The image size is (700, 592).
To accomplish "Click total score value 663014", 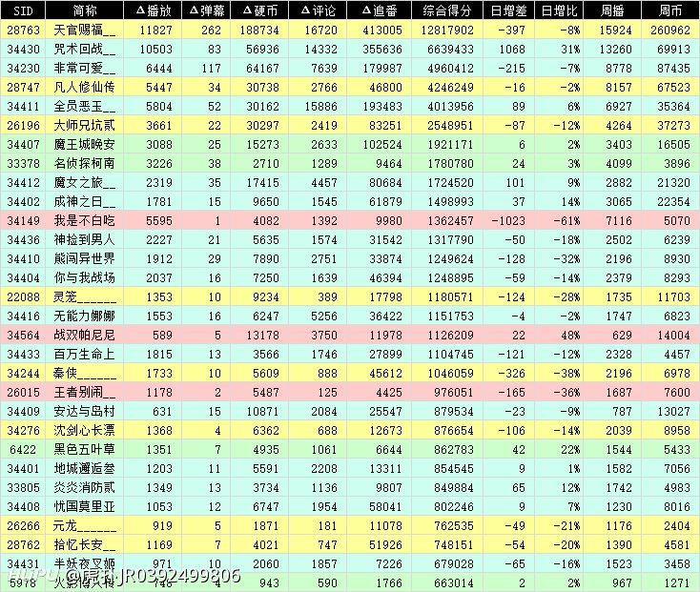I will [454, 583].
